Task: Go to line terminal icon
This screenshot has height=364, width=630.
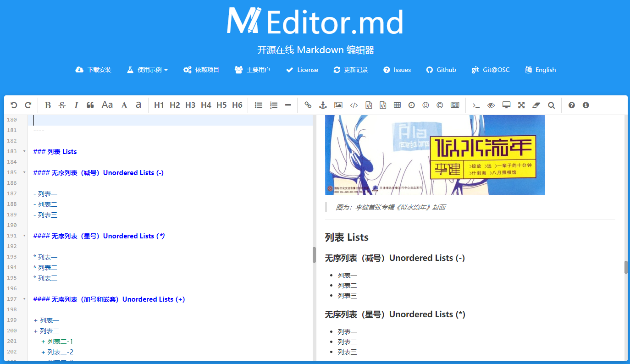Action: (x=476, y=105)
